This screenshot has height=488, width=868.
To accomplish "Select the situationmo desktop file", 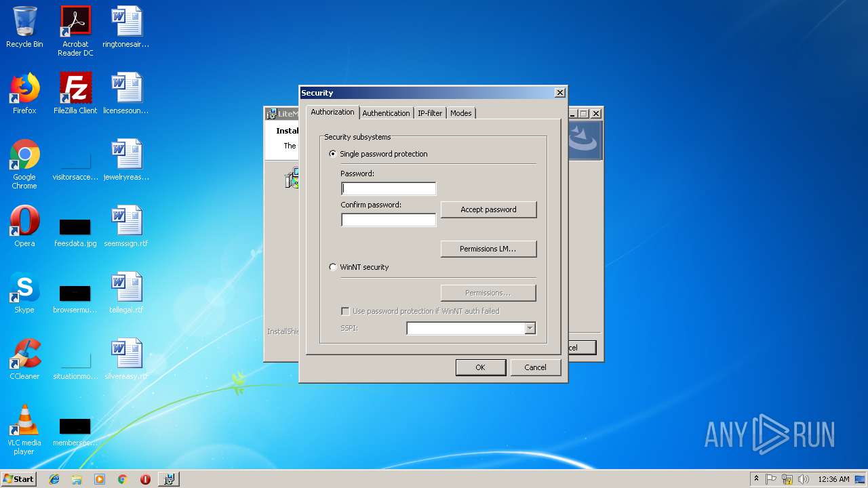I will tap(75, 365).
